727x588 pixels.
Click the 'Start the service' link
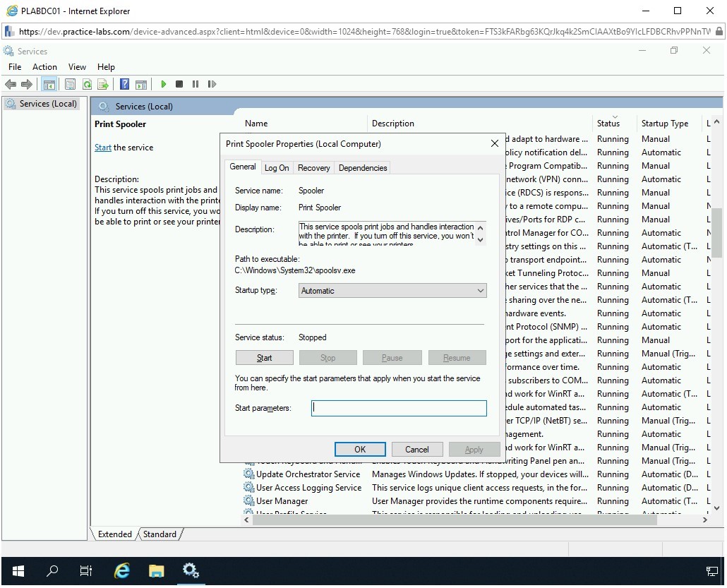(103, 148)
